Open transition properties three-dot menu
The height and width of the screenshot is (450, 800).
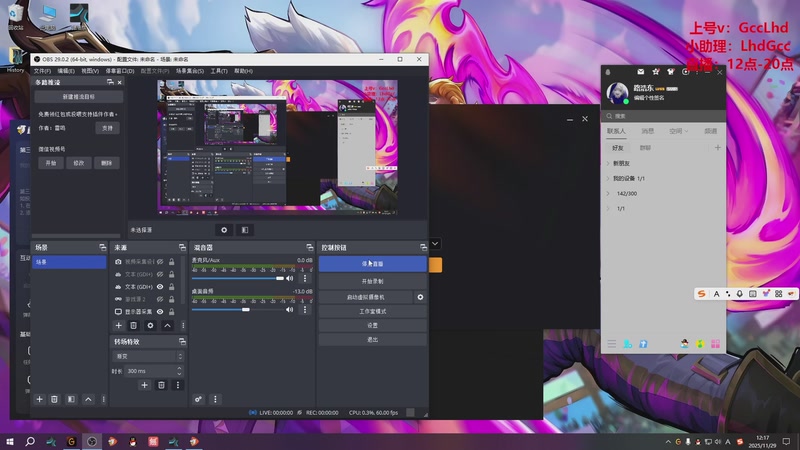(x=178, y=385)
